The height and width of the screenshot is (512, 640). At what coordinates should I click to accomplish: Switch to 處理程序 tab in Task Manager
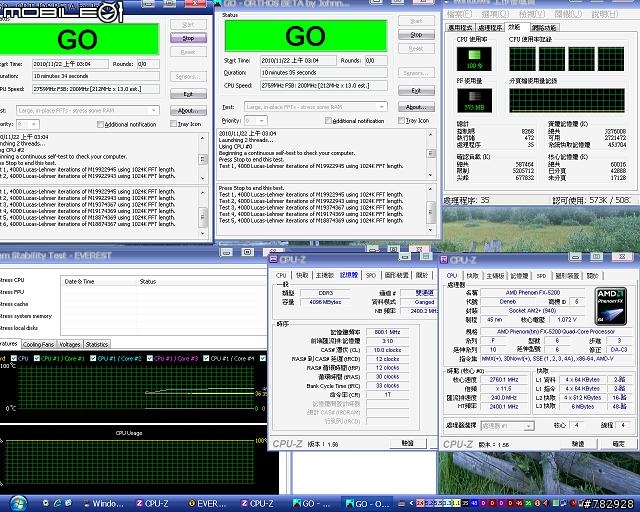(x=490, y=28)
